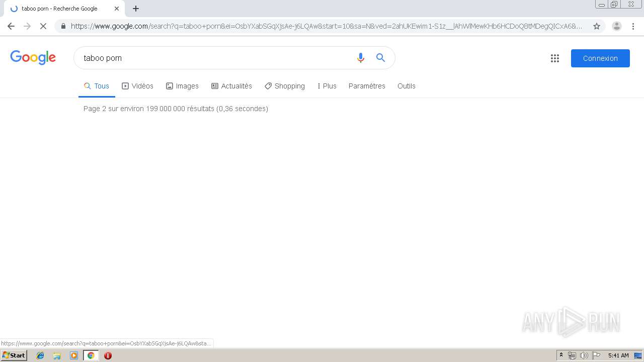Switch to the Images tab
Image resolution: width=644 pixels, height=362 pixels.
182,86
